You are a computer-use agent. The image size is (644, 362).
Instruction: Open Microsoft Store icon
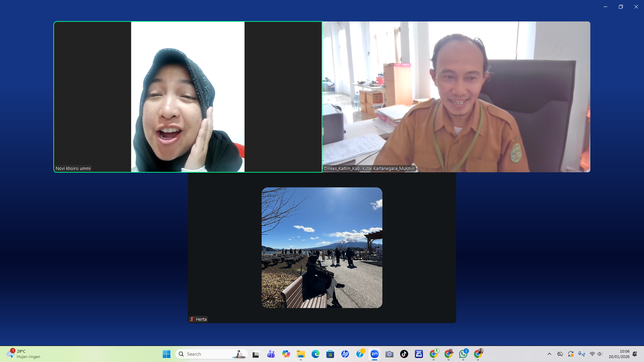click(x=330, y=354)
